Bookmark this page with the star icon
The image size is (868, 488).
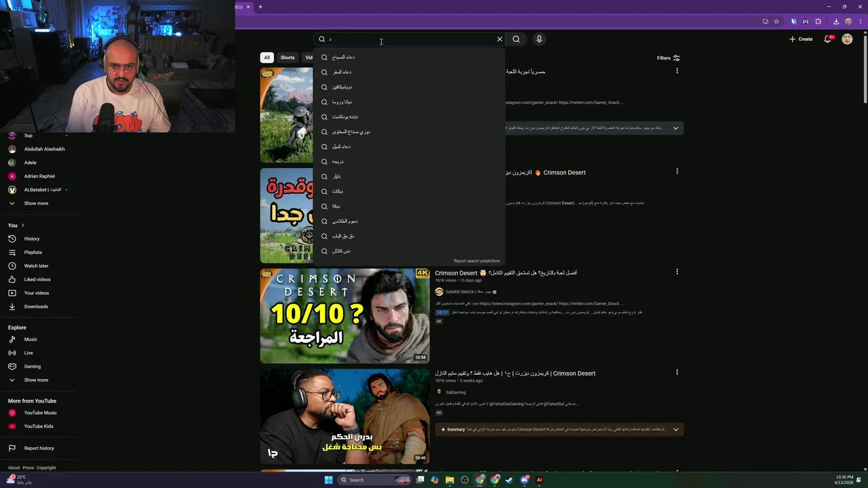pyautogui.click(x=776, y=22)
